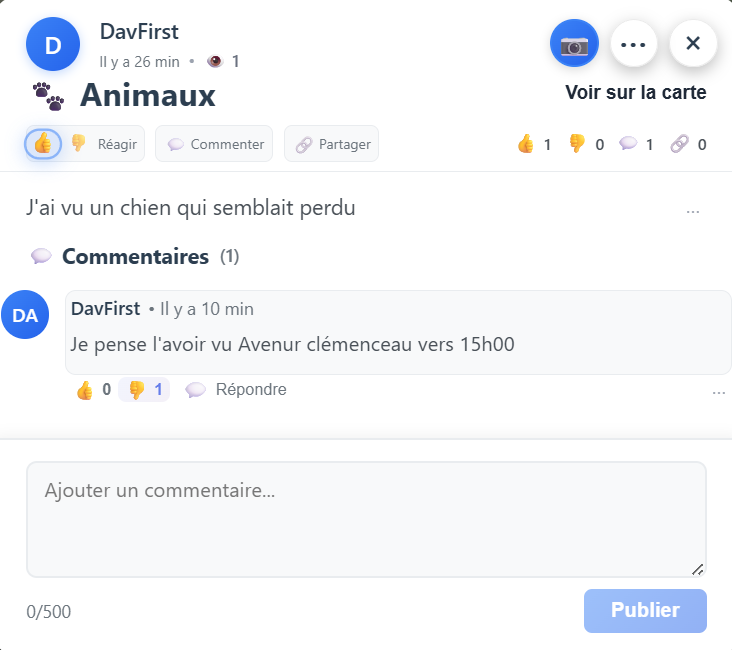This screenshot has height=650, width=732.
Task: Like the comment with thumbs-up
Action: [85, 390]
